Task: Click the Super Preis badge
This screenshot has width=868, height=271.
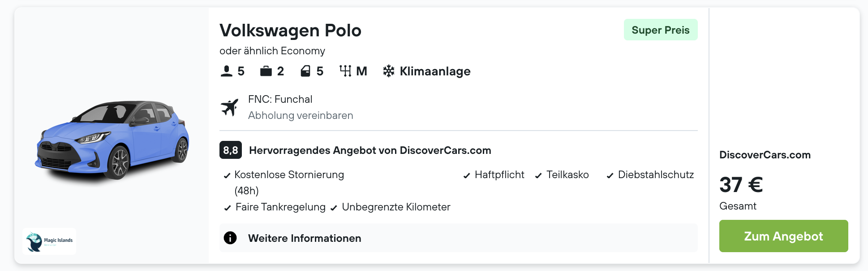Action: [660, 30]
